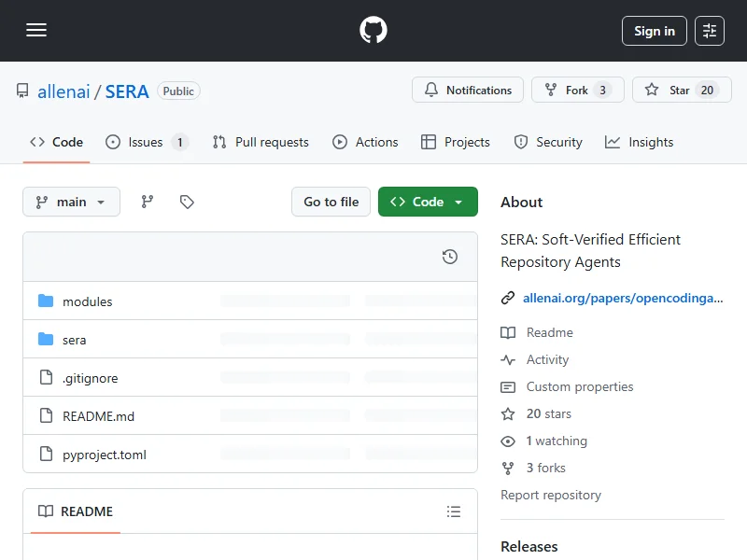The width and height of the screenshot is (747, 560).
Task: Open the modules folder
Action: tap(87, 301)
